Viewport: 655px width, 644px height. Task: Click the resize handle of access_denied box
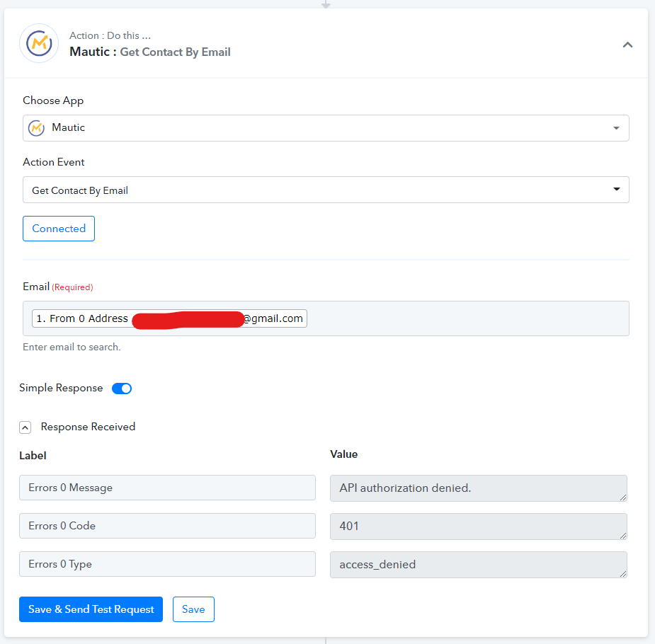point(623,574)
